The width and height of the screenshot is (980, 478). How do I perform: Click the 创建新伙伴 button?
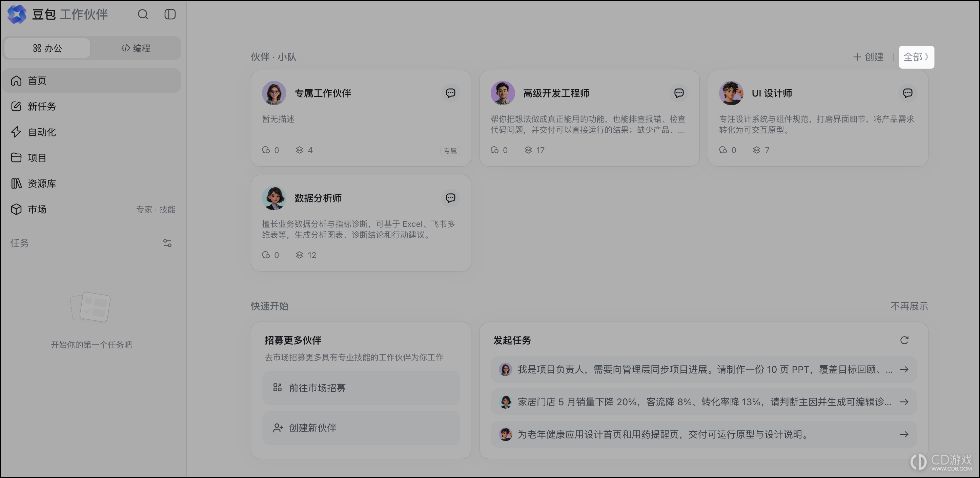(361, 428)
